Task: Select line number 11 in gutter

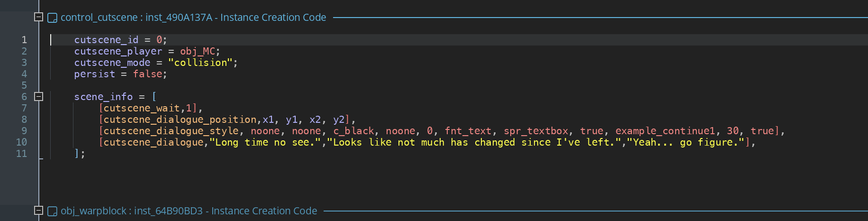Action: pos(21,154)
